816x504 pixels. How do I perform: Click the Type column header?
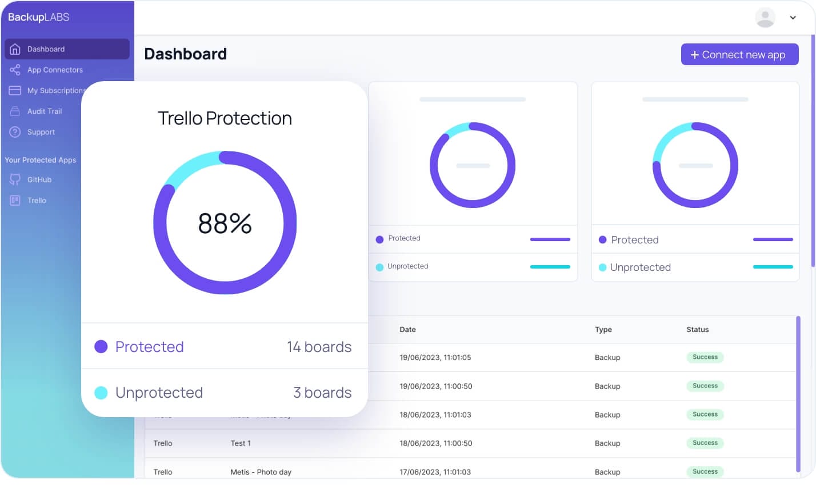click(x=603, y=330)
